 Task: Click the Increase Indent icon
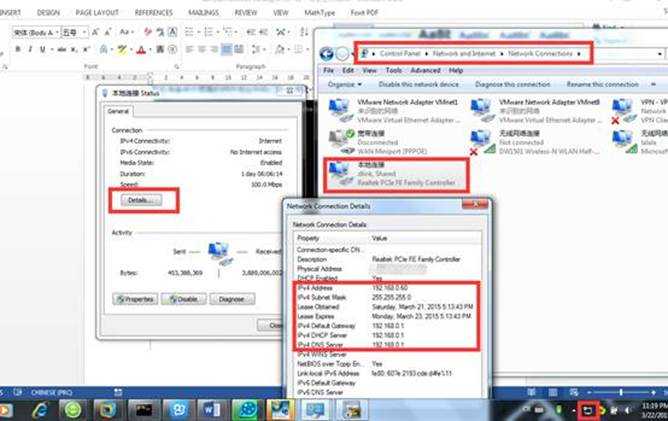click(263, 32)
